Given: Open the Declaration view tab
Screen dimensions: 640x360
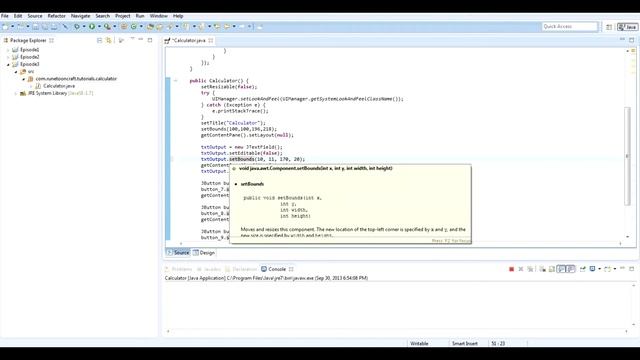Looking at the screenshot, I should (x=241, y=269).
